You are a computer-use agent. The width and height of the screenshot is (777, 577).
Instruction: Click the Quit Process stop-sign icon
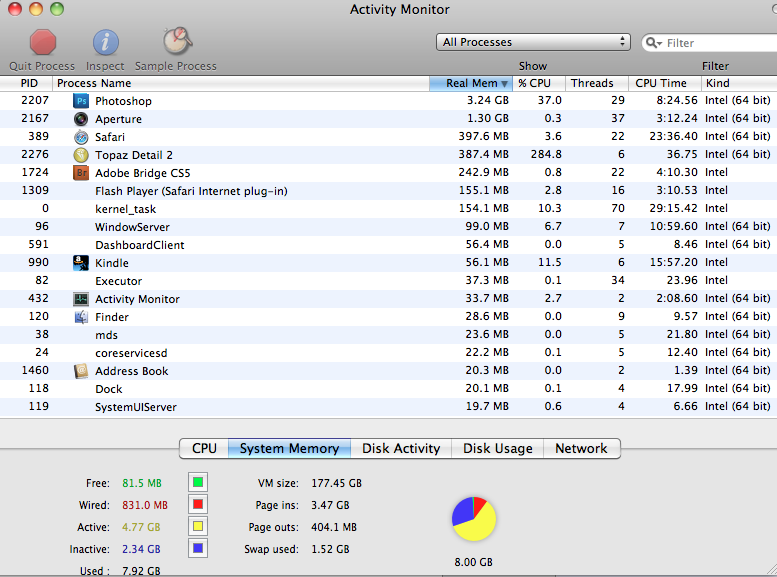click(x=43, y=42)
